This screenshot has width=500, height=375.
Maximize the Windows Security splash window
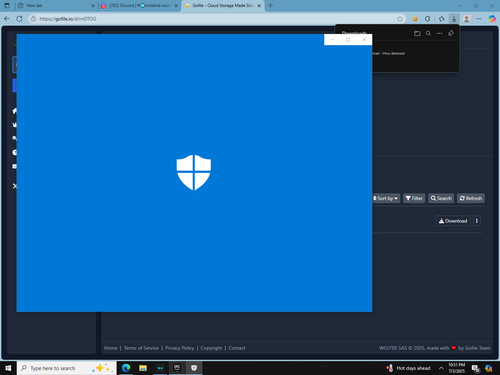348,40
